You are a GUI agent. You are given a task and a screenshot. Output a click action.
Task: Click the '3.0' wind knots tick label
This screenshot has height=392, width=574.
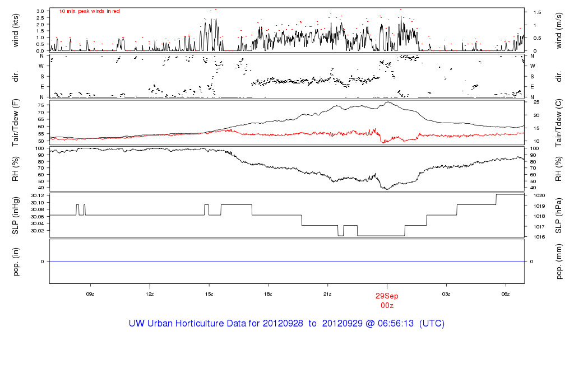point(40,11)
